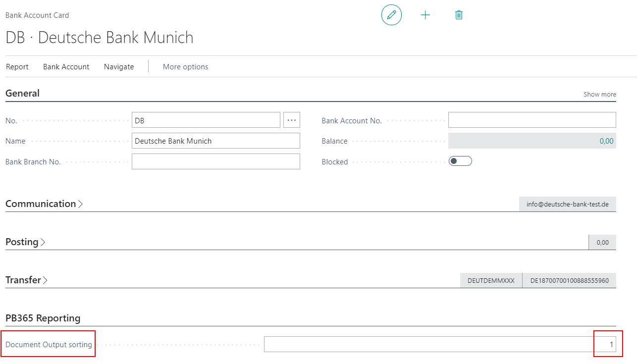Expand the Transfer section
Image resolution: width=637 pixels, height=364 pixels.
click(27, 280)
